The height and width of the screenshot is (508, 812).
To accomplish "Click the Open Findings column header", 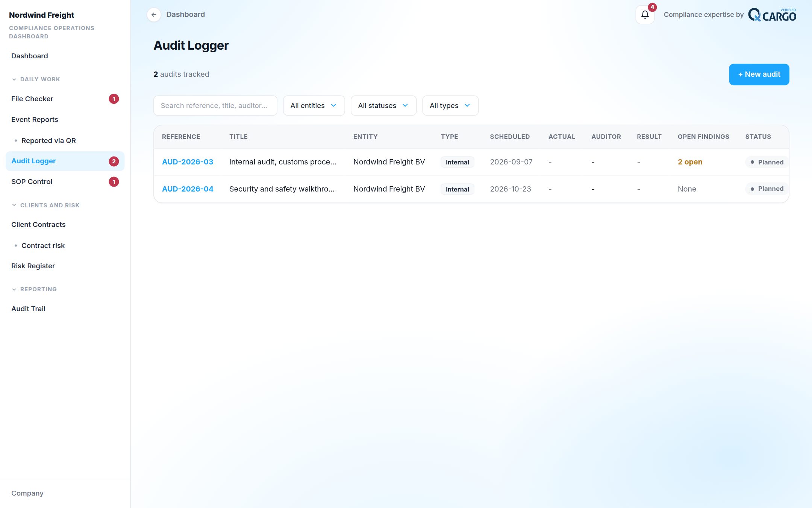I will [703, 137].
